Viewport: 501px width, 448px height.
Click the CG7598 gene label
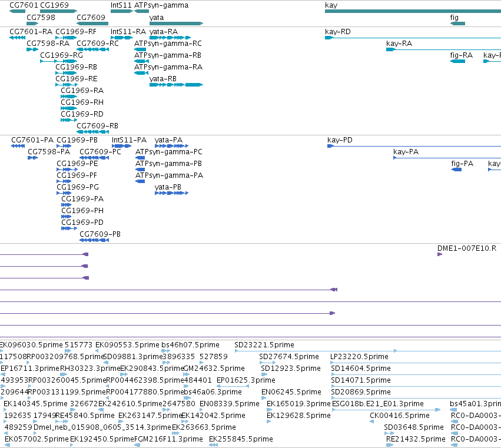pos(41,17)
